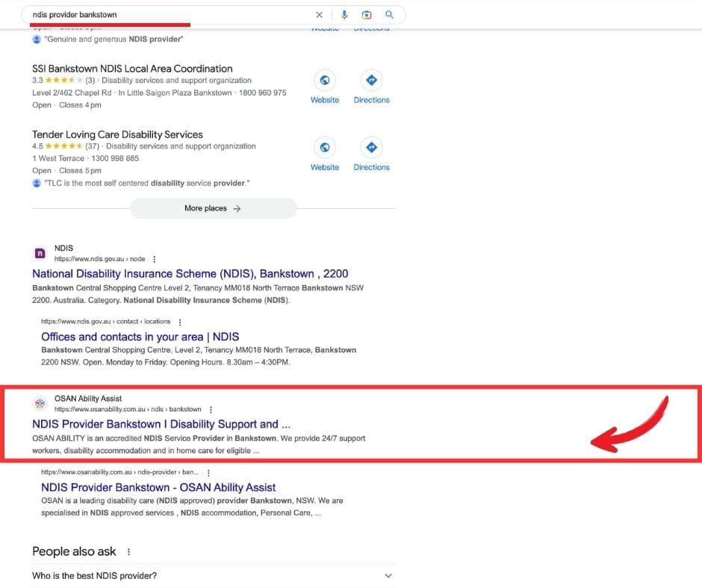The width and height of the screenshot is (702, 588).
Task: Open three-dot menu for OSAN Ability result
Action: point(211,410)
